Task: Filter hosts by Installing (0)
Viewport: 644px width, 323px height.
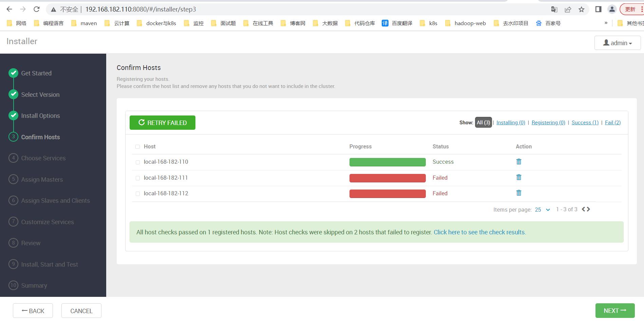Action: 511,123
